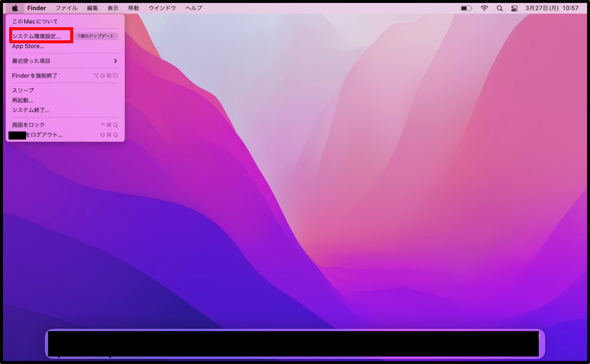Choose システム終了... to shut down
The height and width of the screenshot is (364, 590).
31,110
